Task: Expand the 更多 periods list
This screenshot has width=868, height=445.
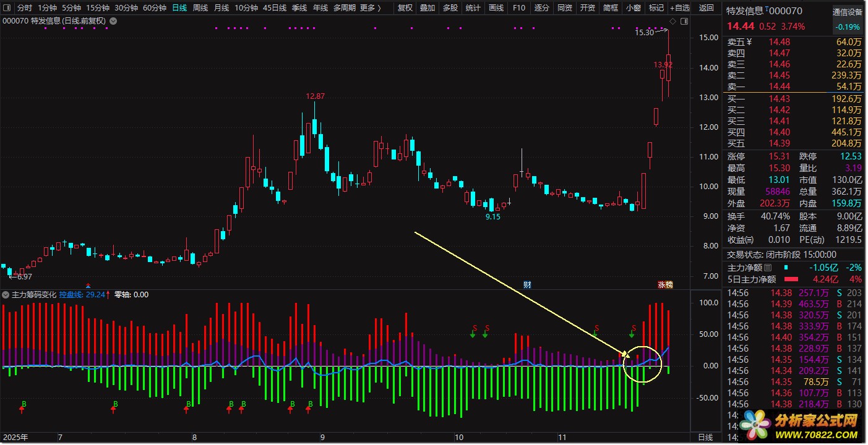Action: 370,8
